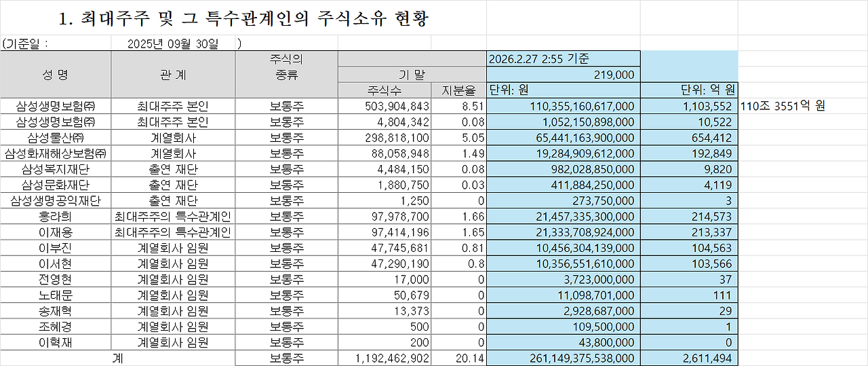Click the name cell '이서현'
The height and width of the screenshot is (366, 868).
pos(56,263)
